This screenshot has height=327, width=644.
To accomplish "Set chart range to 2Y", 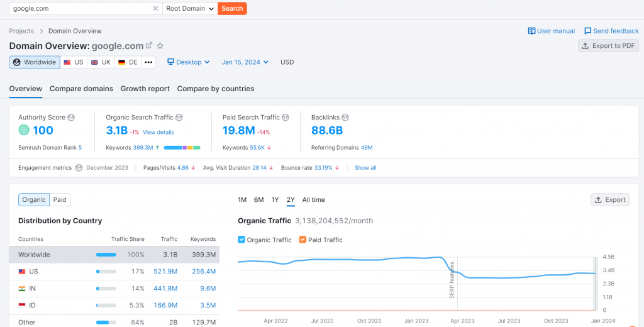I will [x=291, y=199].
